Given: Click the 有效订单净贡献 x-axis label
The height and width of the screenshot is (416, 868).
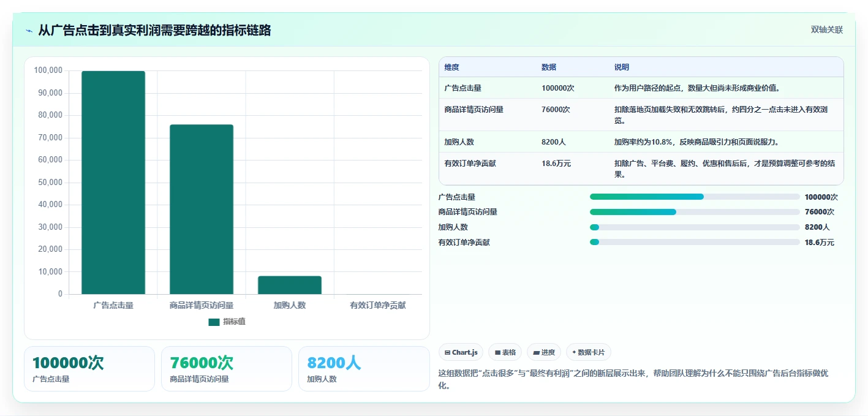Looking at the screenshot, I should coord(378,305).
